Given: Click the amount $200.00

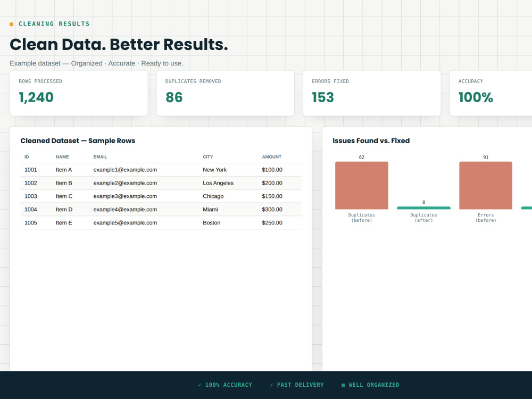Looking at the screenshot, I should point(272,183).
